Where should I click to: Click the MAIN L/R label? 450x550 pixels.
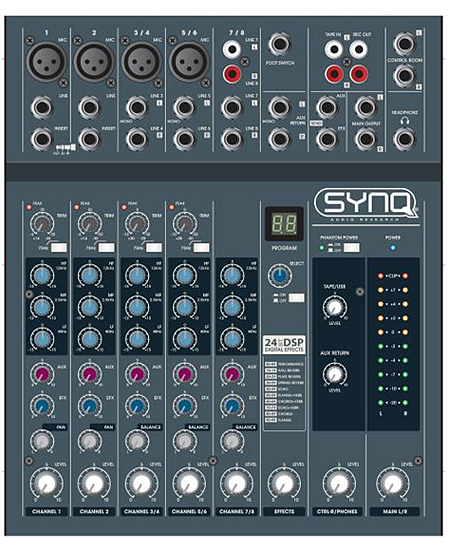click(394, 511)
